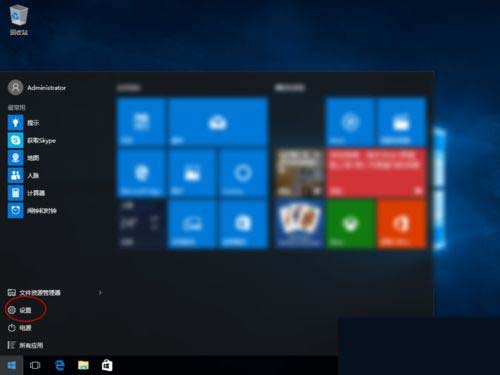The image size is (500, 375).
Task: Open Task View on the taskbar
Action: [x=35, y=365]
